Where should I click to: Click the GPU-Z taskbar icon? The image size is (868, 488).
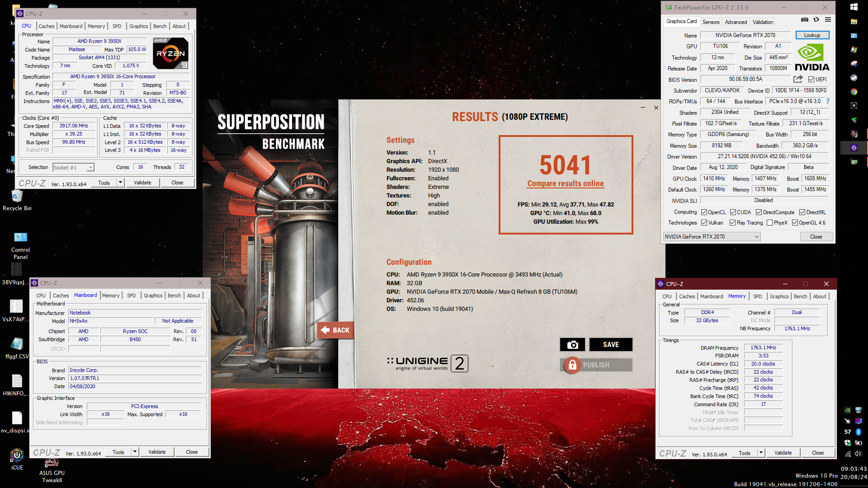point(854,161)
